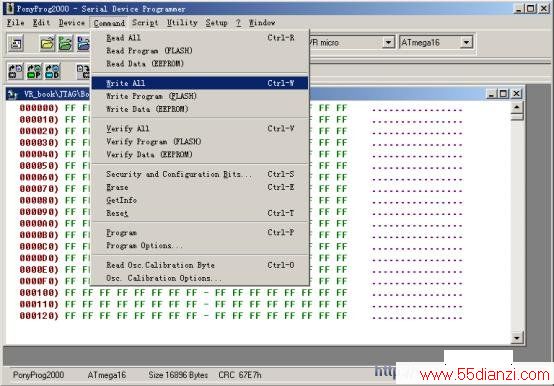554x386 pixels.
Task: Open the Setup menu
Action: (x=216, y=23)
